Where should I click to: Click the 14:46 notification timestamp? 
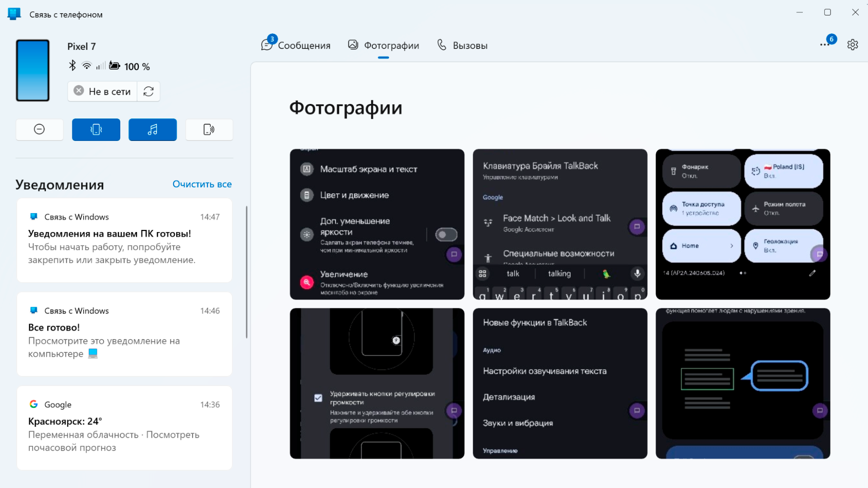pyautogui.click(x=210, y=311)
